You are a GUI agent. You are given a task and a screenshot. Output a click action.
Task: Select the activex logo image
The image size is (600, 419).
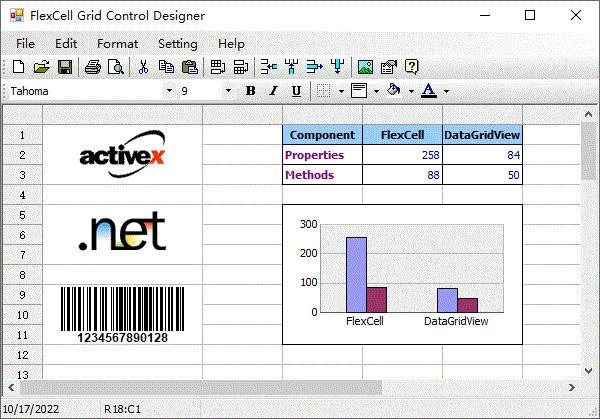point(122,155)
